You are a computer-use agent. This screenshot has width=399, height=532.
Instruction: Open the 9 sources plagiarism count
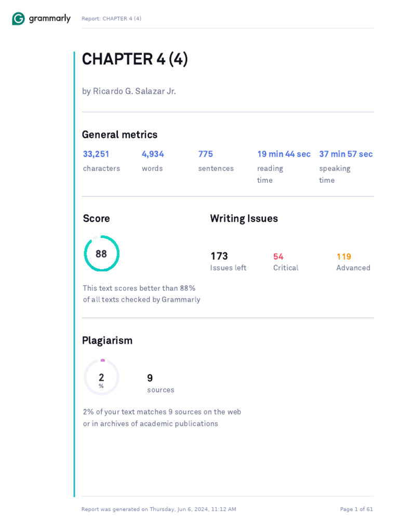pos(150,378)
